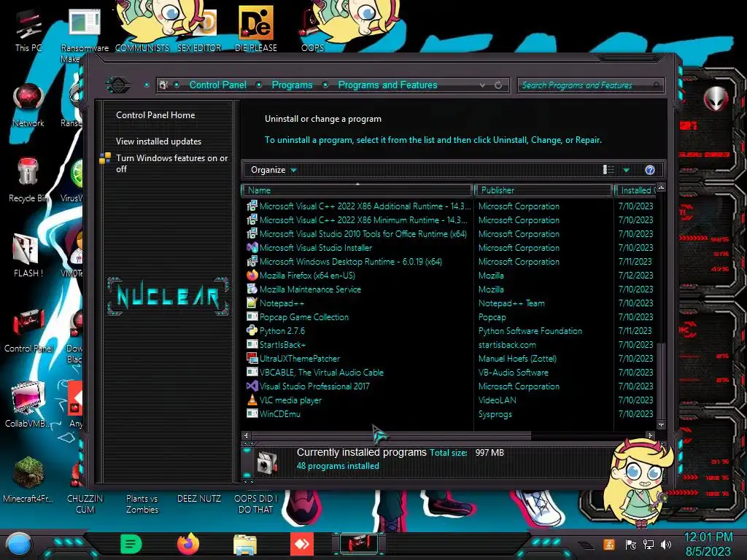
Task: Click the volume speaker tray icon
Action: point(666,545)
